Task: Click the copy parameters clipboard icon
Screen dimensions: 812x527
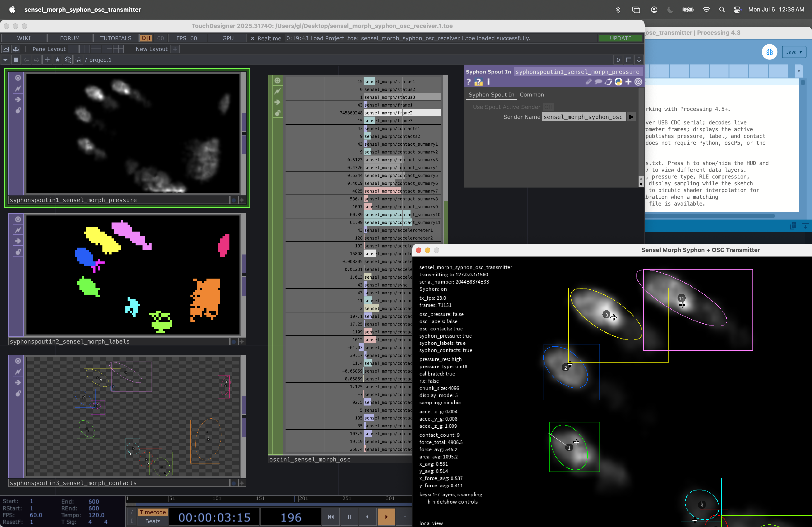Action: coord(608,82)
